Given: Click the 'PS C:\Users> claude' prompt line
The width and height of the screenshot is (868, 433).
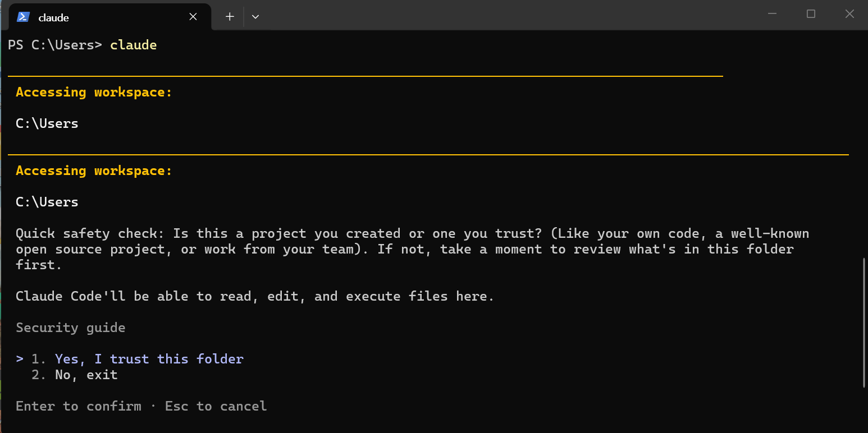Looking at the screenshot, I should 83,45.
